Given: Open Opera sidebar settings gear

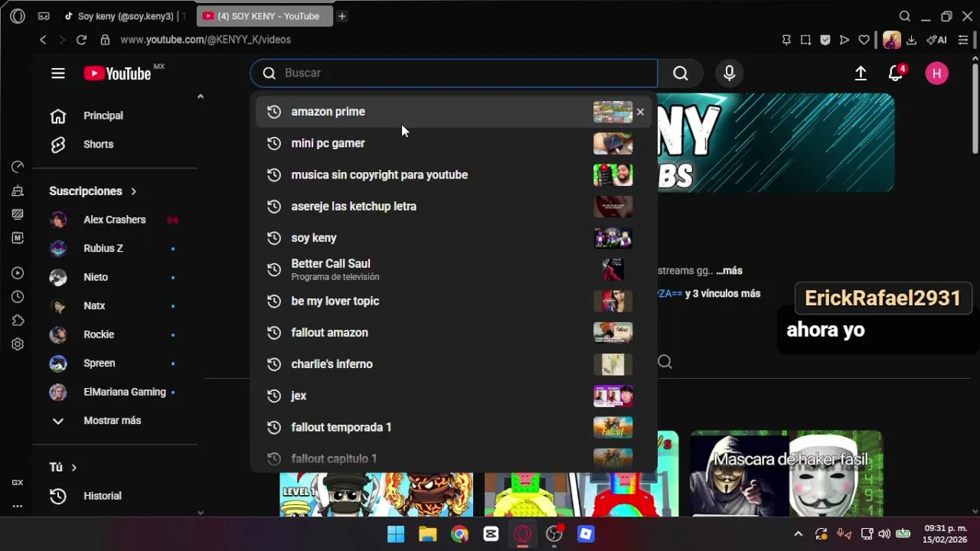Looking at the screenshot, I should [x=18, y=344].
